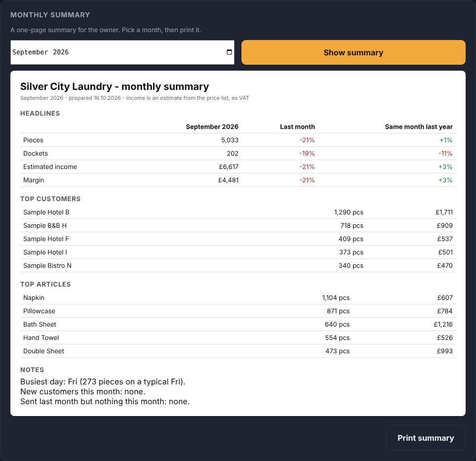Open the calendar picker icon in month field
Image resolution: width=476 pixels, height=461 pixels.
(229, 52)
